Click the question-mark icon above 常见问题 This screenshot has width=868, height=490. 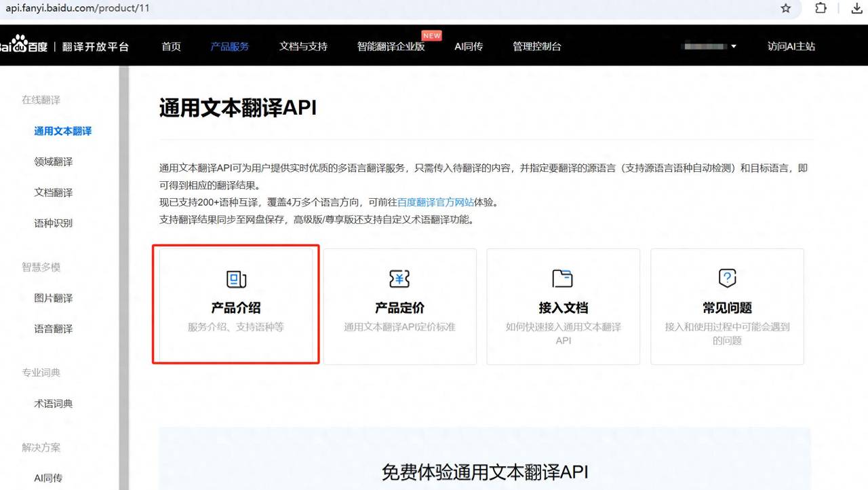726,278
